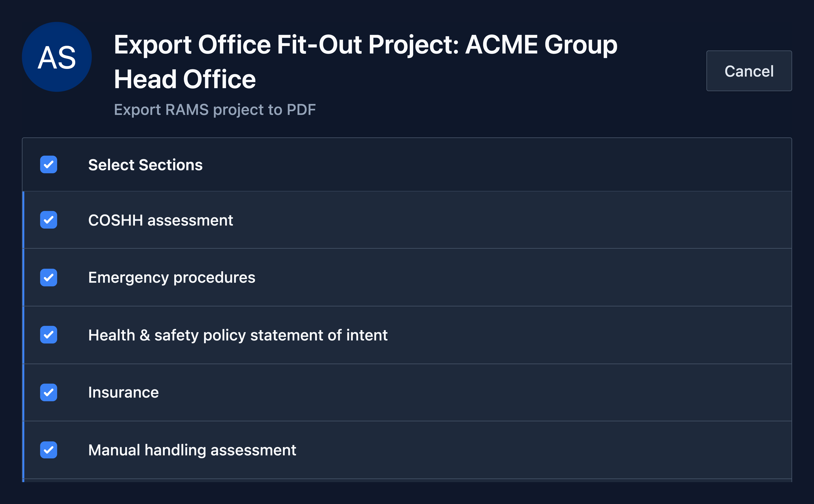Viewport: 814px width, 504px height.
Task: Untick the Insurance section checkbox
Action: pyautogui.click(x=49, y=393)
